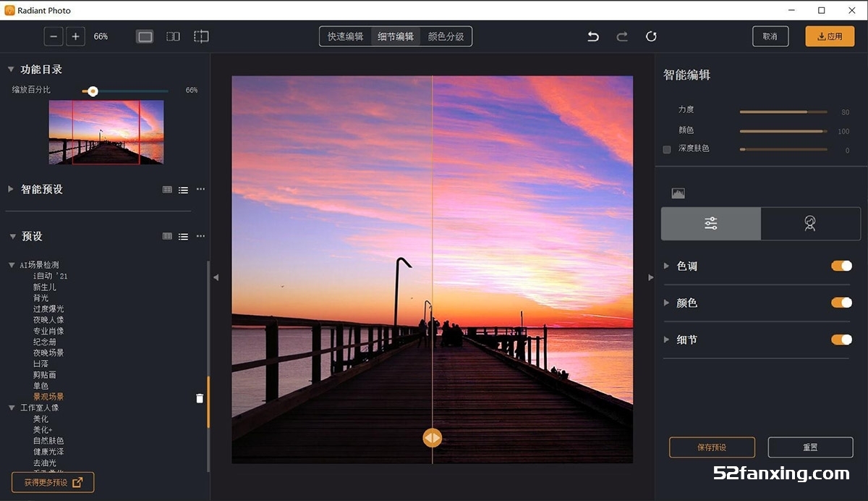Expand the 细节 settings panel
The height and width of the screenshot is (501, 868).
coord(667,340)
